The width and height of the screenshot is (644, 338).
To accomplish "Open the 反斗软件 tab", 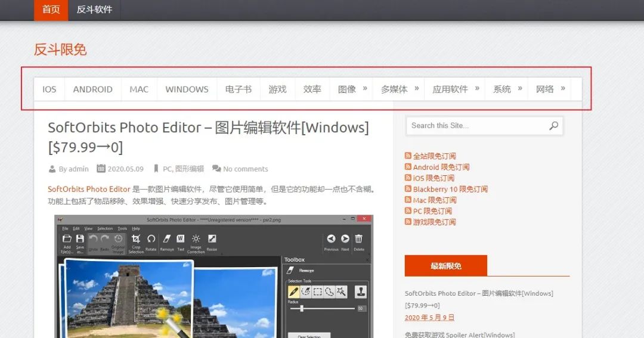I will pos(94,10).
